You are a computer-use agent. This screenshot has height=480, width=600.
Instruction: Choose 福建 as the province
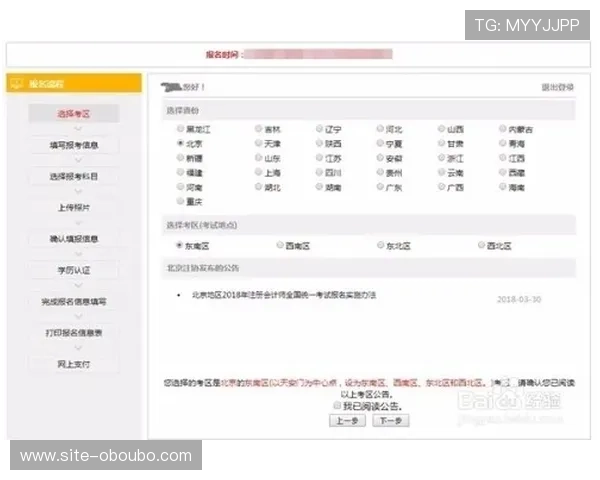(181, 172)
